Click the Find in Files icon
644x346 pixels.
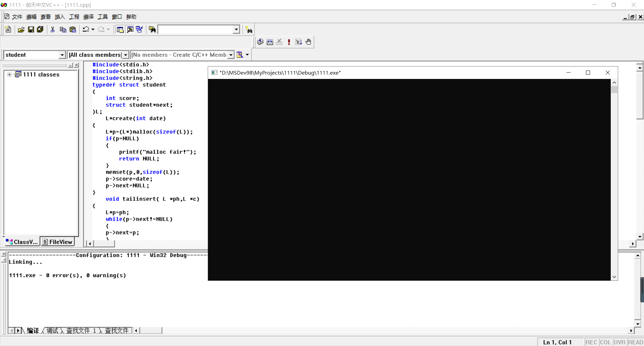[x=152, y=30]
